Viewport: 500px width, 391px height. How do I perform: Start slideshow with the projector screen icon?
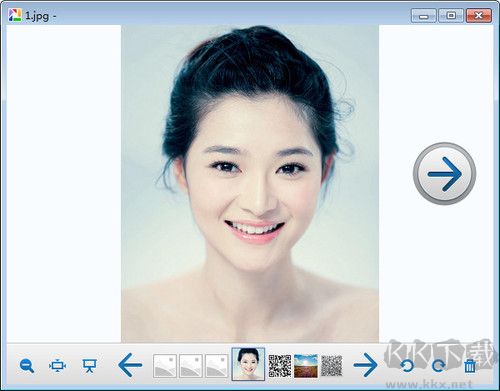tap(89, 366)
